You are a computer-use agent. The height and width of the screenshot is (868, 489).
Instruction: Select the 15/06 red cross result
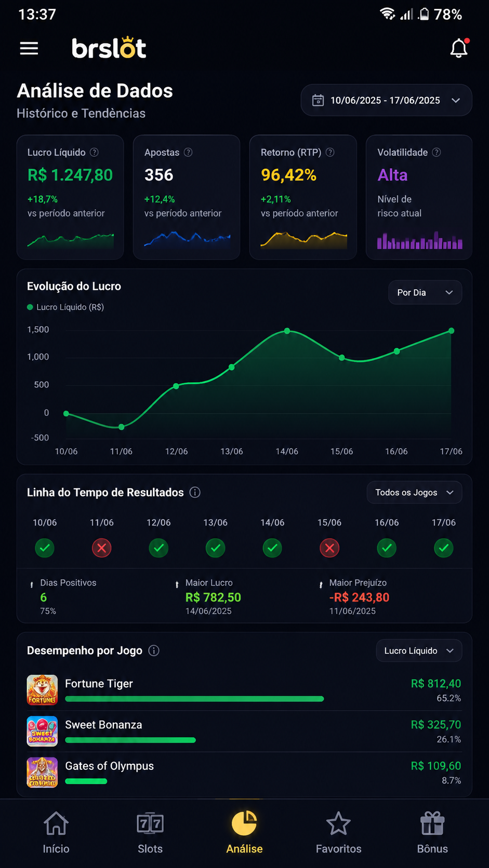click(x=329, y=548)
